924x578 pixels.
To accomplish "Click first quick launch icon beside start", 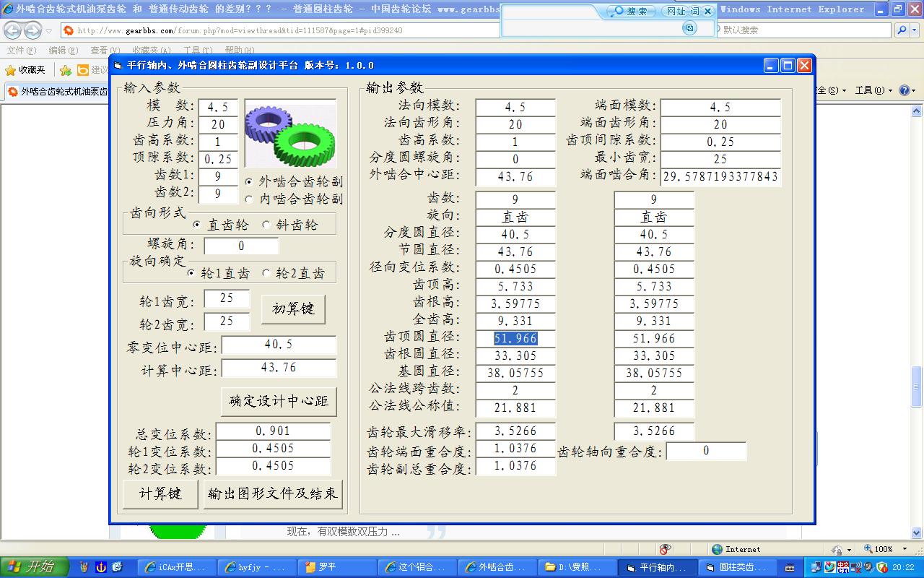I will (x=84, y=566).
